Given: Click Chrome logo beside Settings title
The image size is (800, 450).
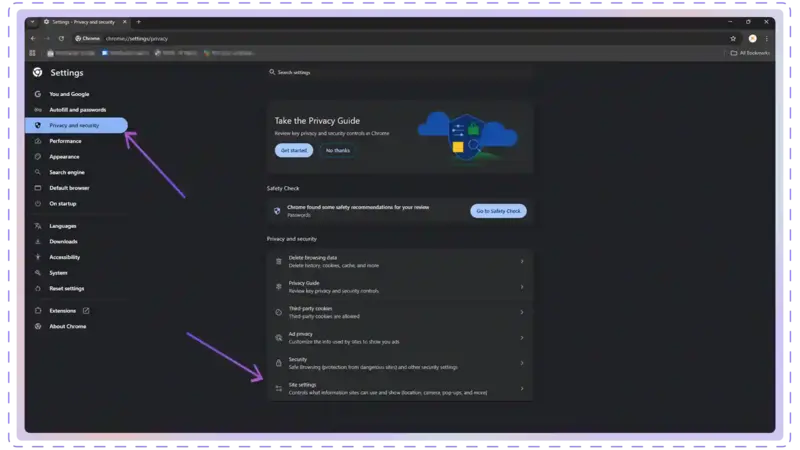Looking at the screenshot, I should pyautogui.click(x=37, y=72).
